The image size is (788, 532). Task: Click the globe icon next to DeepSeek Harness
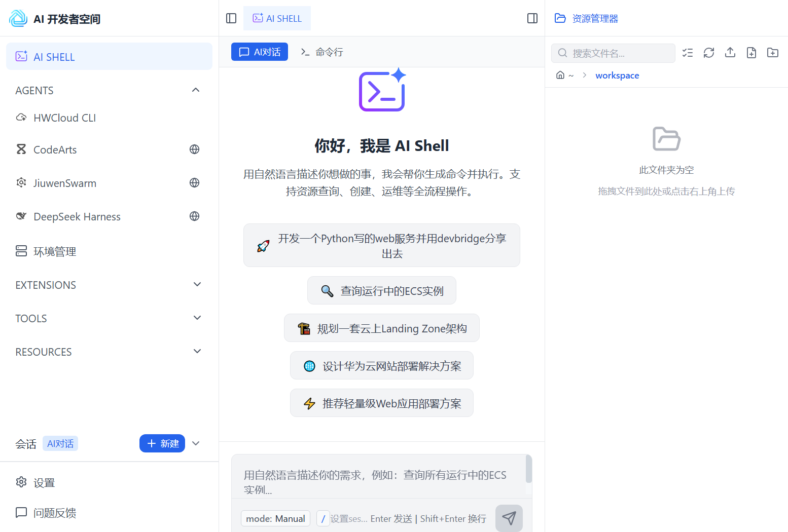pyautogui.click(x=194, y=216)
